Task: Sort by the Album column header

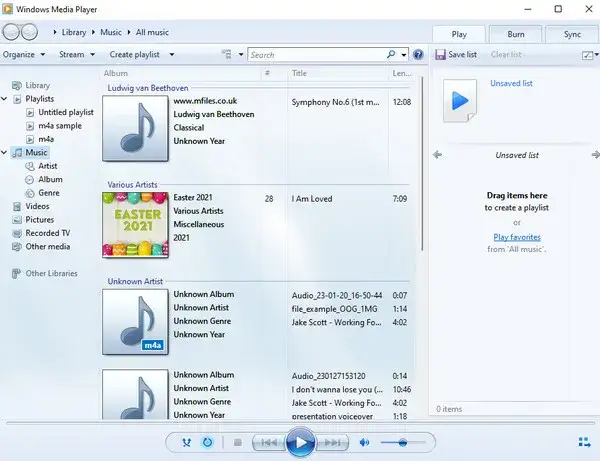Action: (x=116, y=73)
